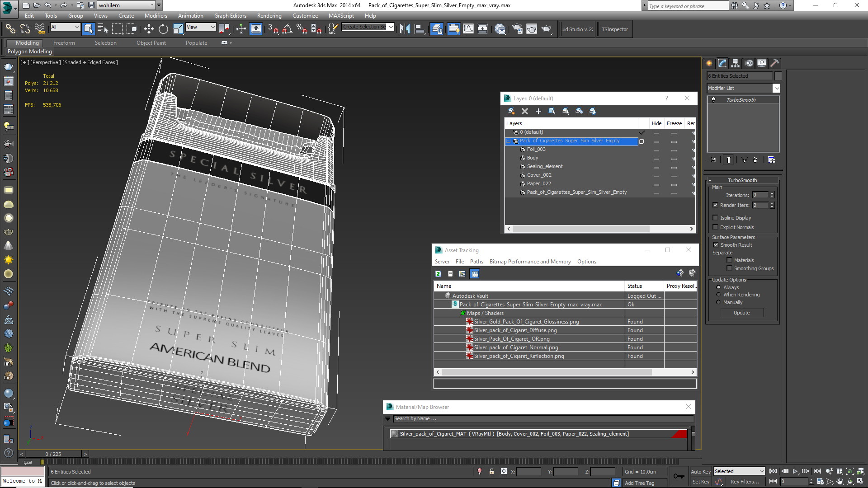Select the When Rendering update option
The width and height of the screenshot is (868, 488).
(x=718, y=295)
